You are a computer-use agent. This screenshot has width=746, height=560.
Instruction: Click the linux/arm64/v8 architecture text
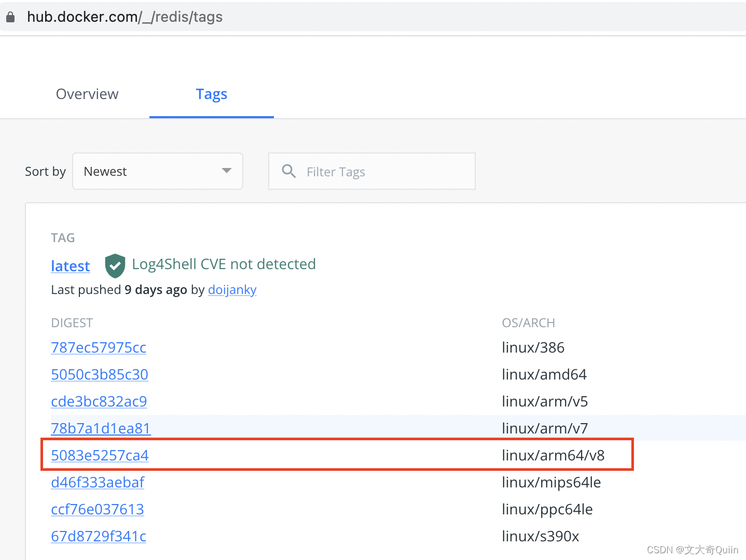point(553,455)
